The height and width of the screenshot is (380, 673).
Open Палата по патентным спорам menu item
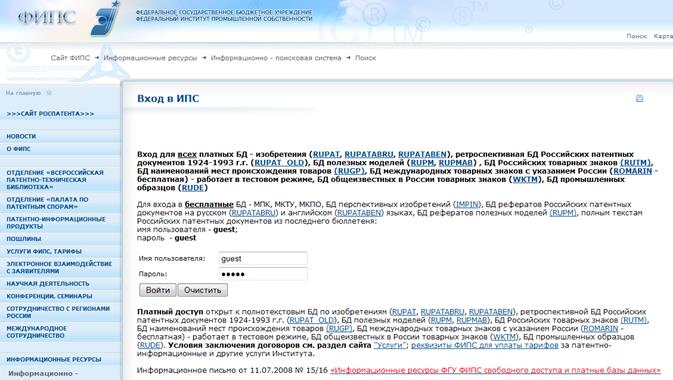click(x=47, y=203)
